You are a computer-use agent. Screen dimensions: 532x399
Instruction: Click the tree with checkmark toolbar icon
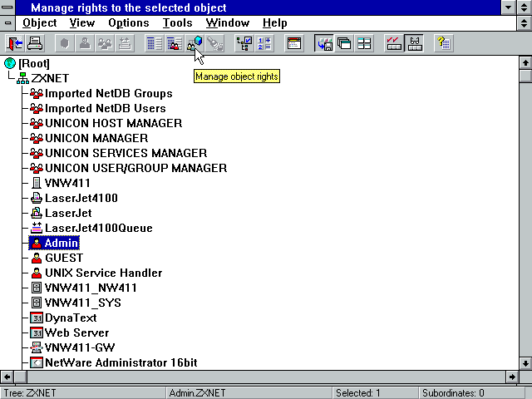coord(244,43)
